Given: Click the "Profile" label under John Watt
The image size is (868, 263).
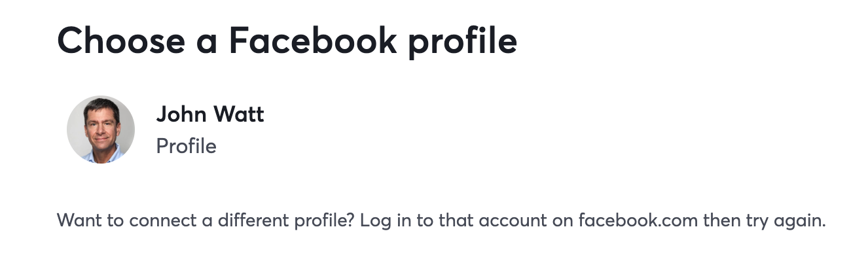Looking at the screenshot, I should 186,146.
